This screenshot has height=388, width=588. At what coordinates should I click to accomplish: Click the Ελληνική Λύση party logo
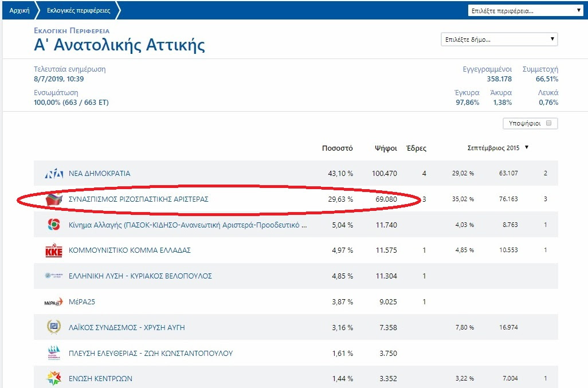[54, 276]
